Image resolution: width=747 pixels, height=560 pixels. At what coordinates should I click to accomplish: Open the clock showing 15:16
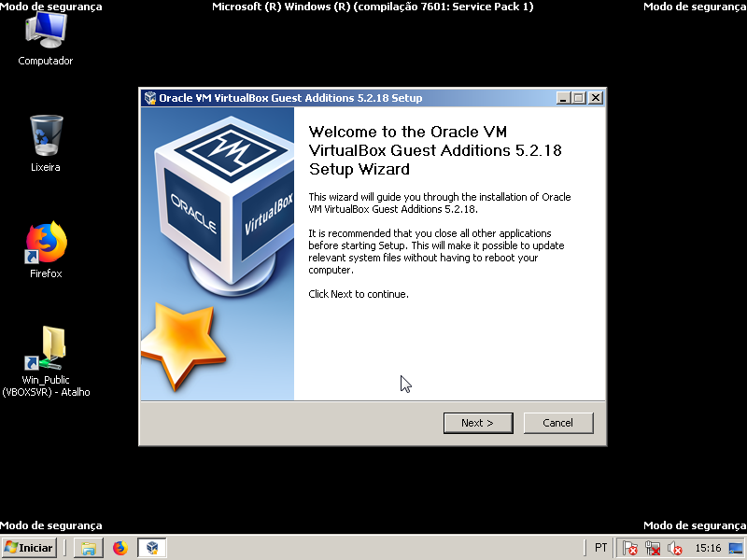(708, 548)
